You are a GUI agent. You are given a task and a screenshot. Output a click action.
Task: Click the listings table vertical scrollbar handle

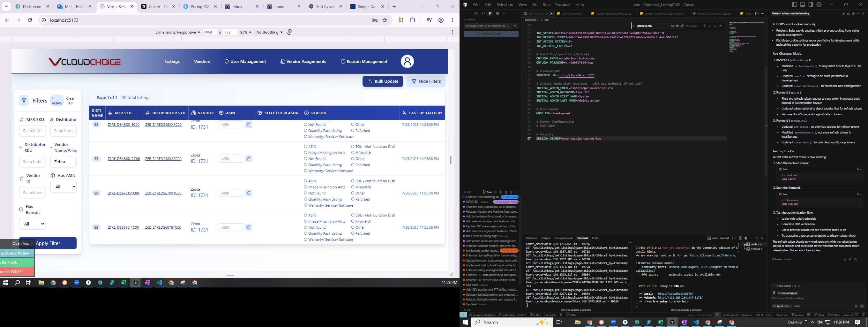point(451,160)
